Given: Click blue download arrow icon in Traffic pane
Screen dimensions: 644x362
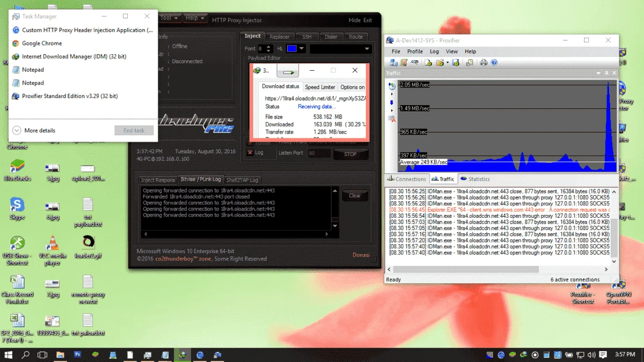Looking at the screenshot, I should tap(392, 102).
